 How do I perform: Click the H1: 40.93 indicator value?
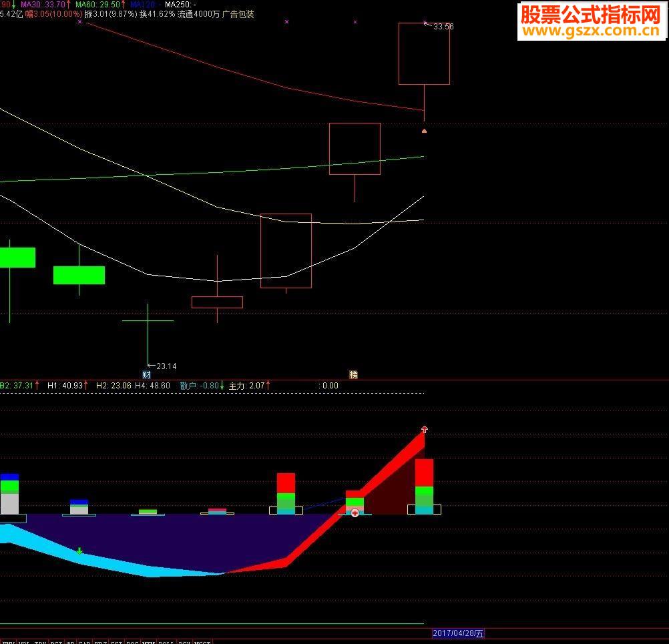pyautogui.click(x=67, y=386)
